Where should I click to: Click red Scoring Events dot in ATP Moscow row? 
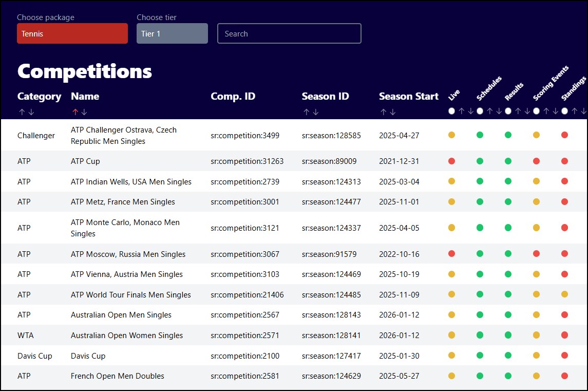pos(536,254)
